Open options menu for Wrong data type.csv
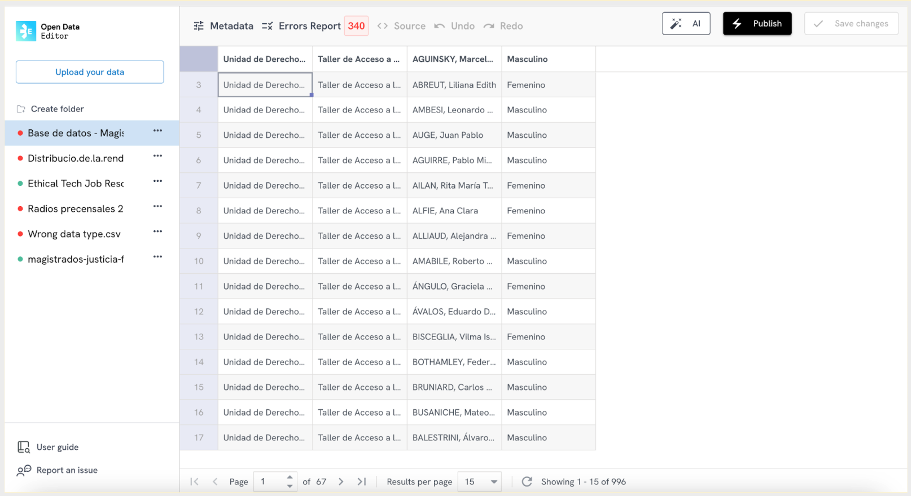 (x=157, y=231)
